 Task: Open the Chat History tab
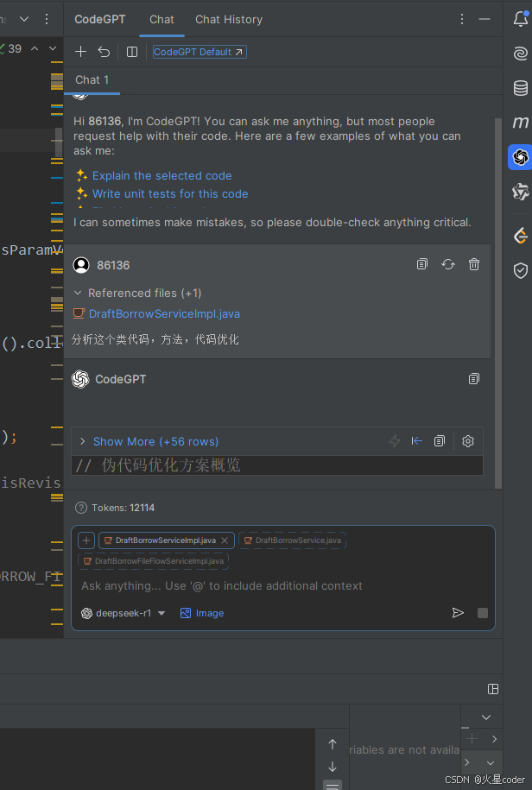pos(229,19)
